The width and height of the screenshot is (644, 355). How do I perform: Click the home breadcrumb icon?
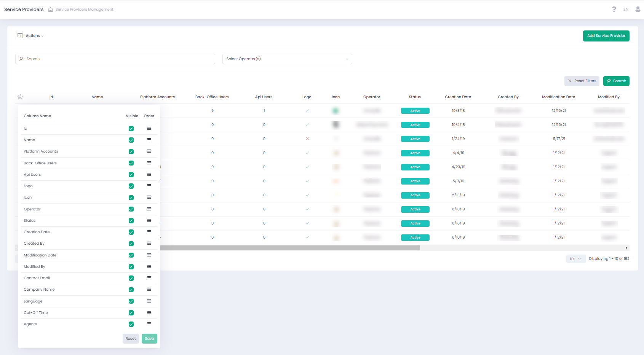50,10
